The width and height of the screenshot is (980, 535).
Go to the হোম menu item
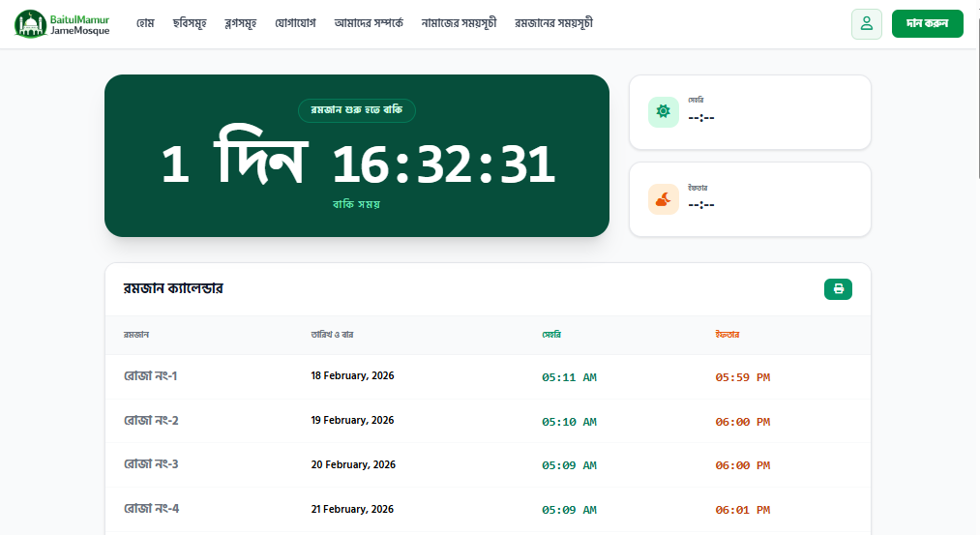tap(146, 23)
